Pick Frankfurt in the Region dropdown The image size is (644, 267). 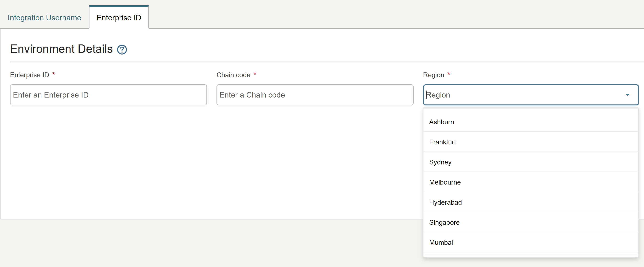tap(442, 142)
